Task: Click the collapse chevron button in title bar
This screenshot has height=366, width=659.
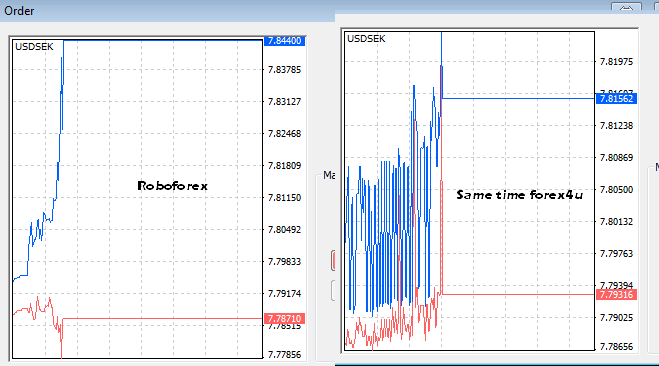Action: pos(626,7)
